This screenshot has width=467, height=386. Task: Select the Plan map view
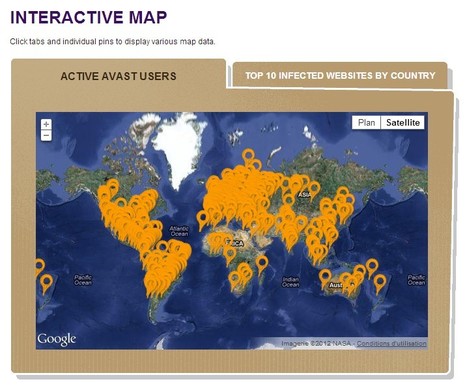pos(366,123)
